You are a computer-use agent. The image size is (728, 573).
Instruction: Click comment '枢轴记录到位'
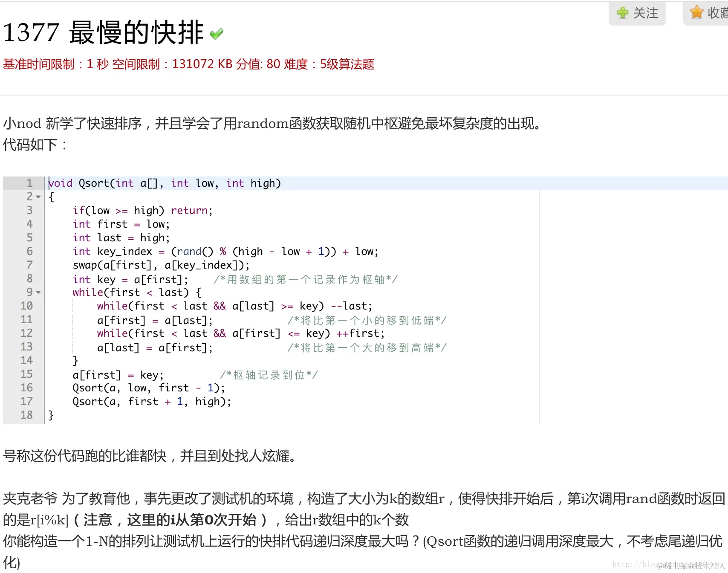tap(269, 375)
